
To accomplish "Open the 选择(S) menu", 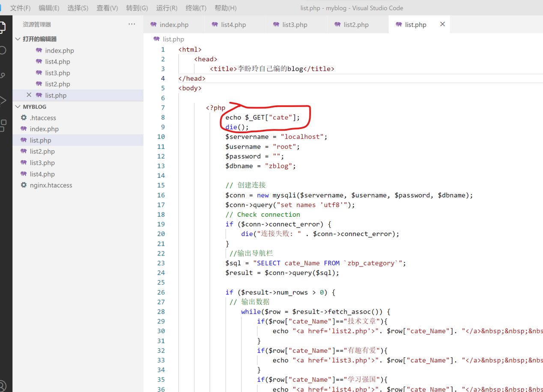I will [x=78, y=8].
